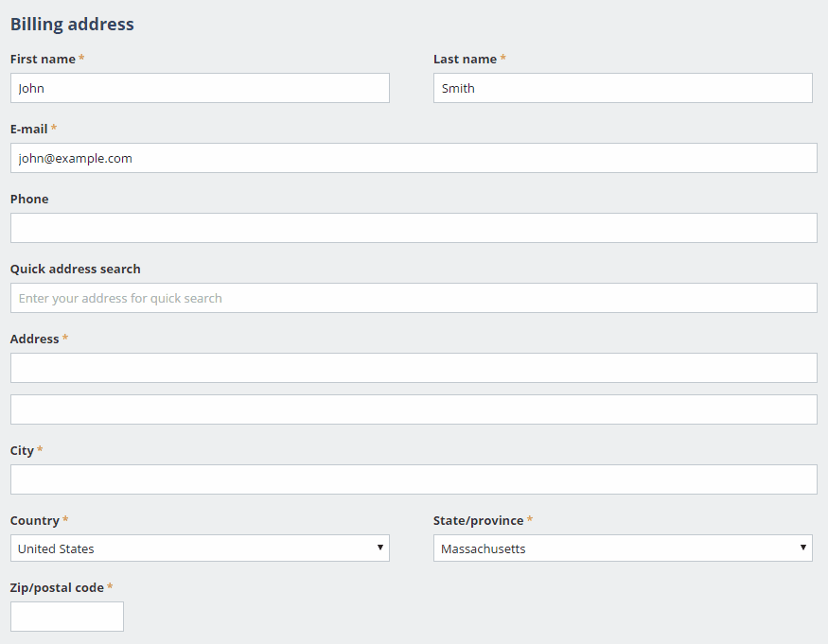This screenshot has height=644, width=828.
Task: Focus the E-mail field with john@example.com
Action: click(x=414, y=158)
